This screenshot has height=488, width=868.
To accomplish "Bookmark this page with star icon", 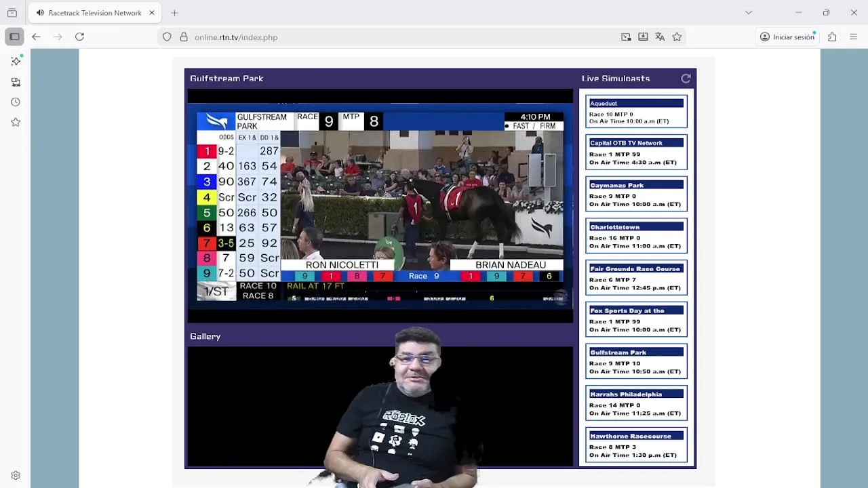I will (x=677, y=37).
